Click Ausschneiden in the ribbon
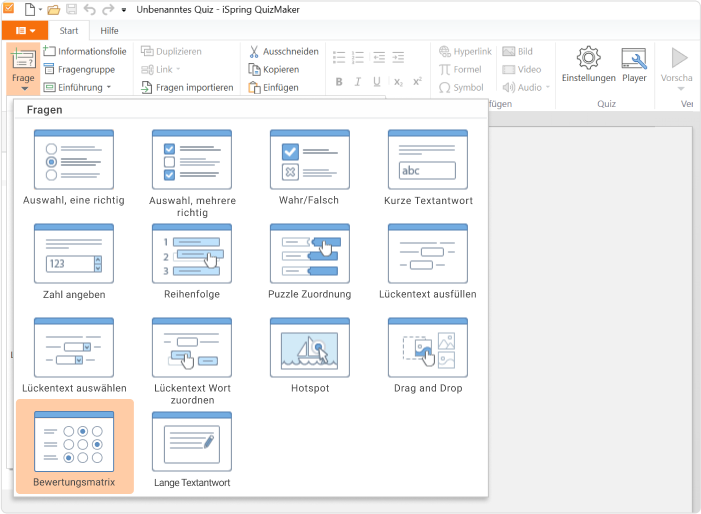Viewport: 701px width, 514px height. (284, 51)
